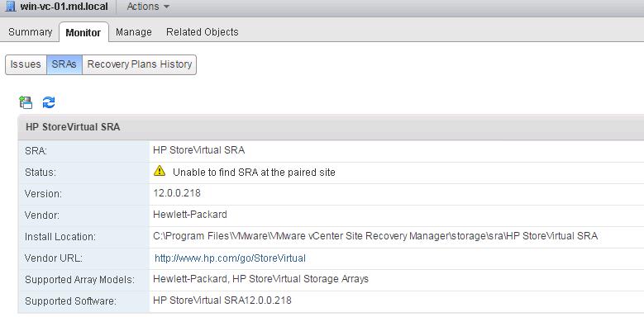
Task: Click the blue refresh arrows icon
Action: point(49,102)
